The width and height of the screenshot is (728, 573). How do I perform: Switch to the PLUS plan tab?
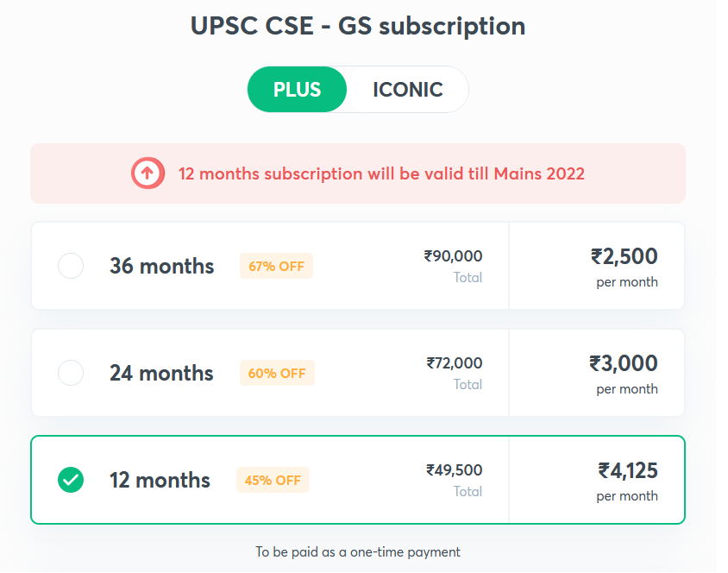pyautogui.click(x=298, y=90)
